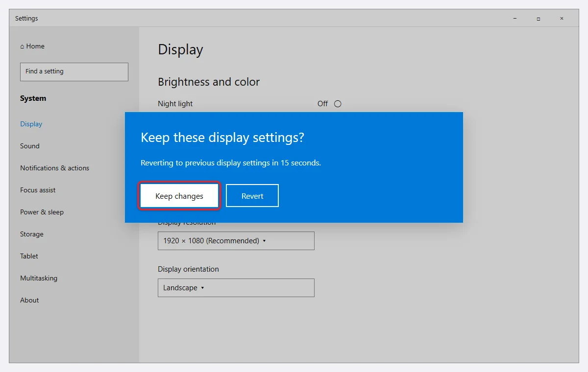588x372 pixels.
Task: Click the Keep changes button
Action: 179,196
